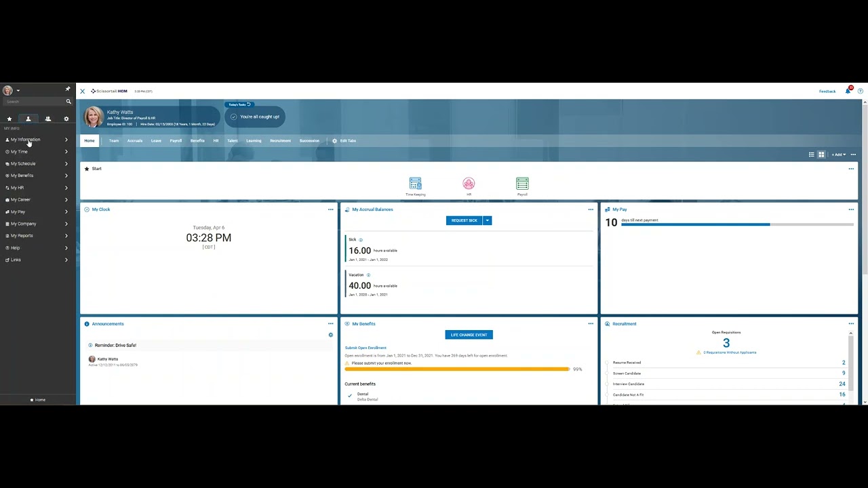Switch to the Recruitment tab

(x=280, y=141)
